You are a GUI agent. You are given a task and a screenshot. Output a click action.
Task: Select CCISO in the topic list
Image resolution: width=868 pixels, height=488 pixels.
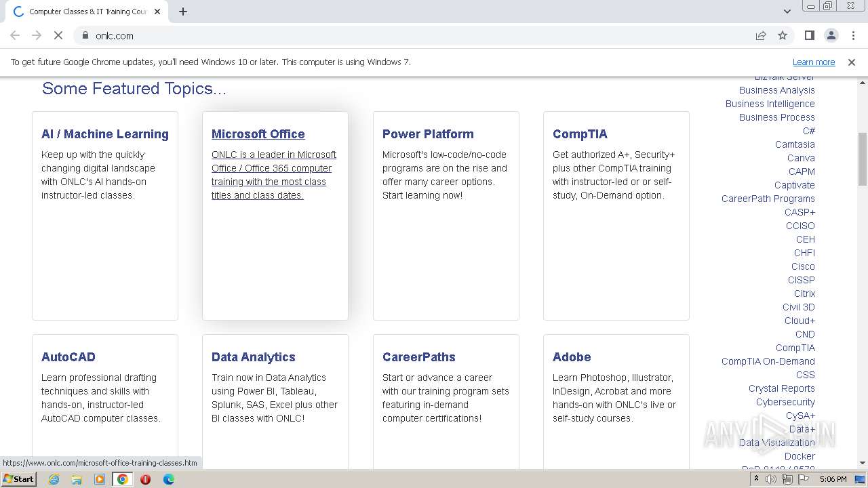[x=800, y=226]
